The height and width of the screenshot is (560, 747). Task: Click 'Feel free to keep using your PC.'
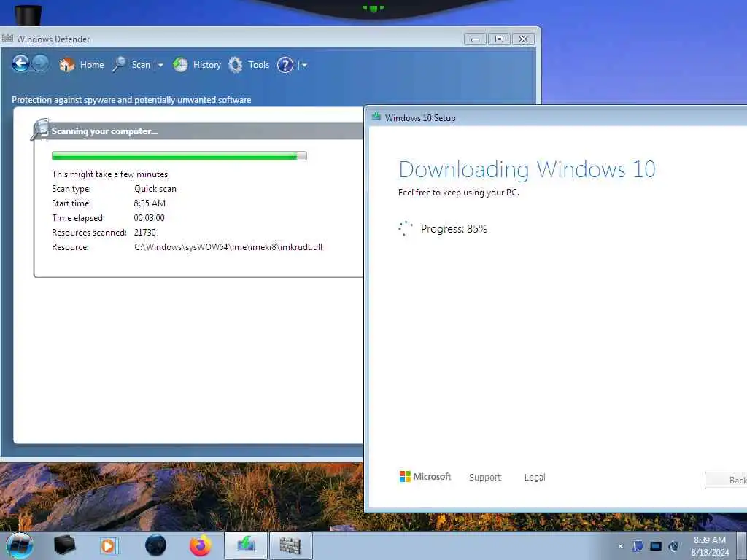click(458, 192)
